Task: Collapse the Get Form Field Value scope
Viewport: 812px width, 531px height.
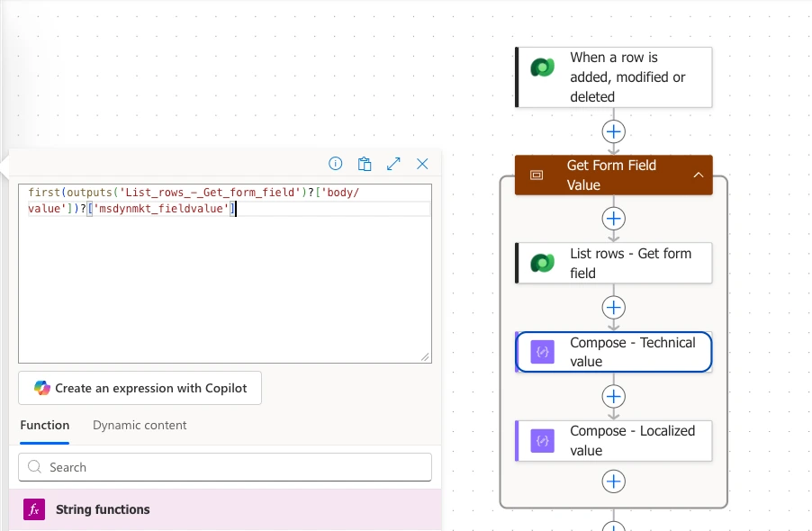Action: coord(699,175)
